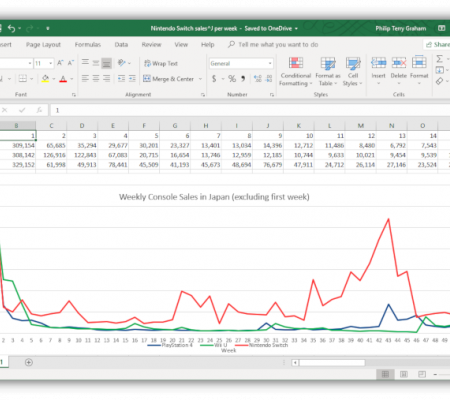Undo the last action
The height and width of the screenshot is (400, 450).
(11, 29)
